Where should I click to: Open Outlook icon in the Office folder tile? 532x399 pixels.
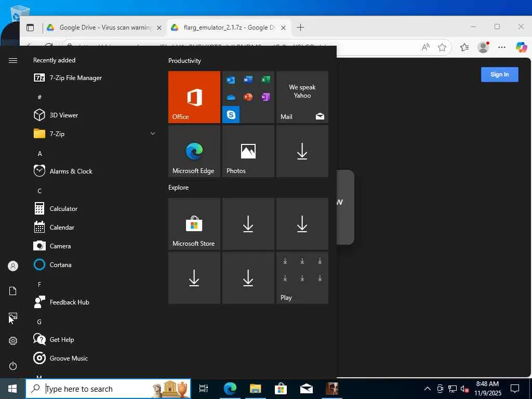(x=231, y=79)
